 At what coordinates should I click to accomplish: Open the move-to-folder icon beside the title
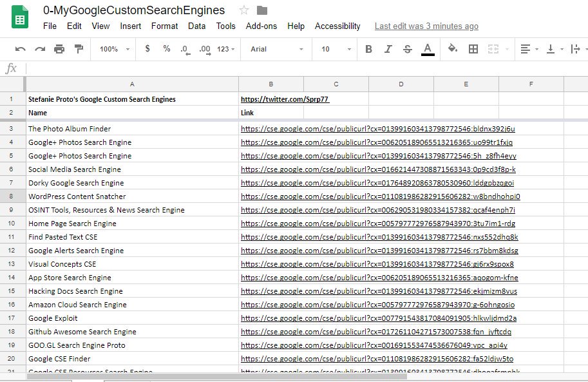click(x=262, y=10)
